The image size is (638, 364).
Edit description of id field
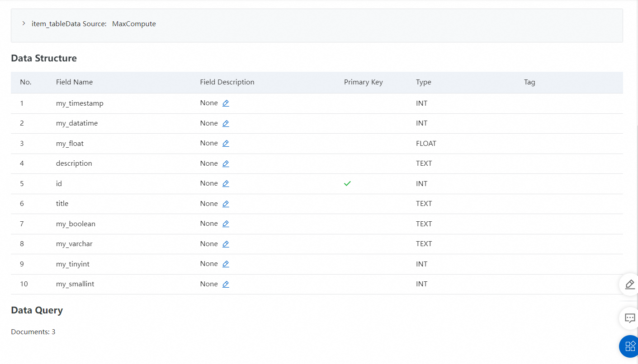pos(226,184)
